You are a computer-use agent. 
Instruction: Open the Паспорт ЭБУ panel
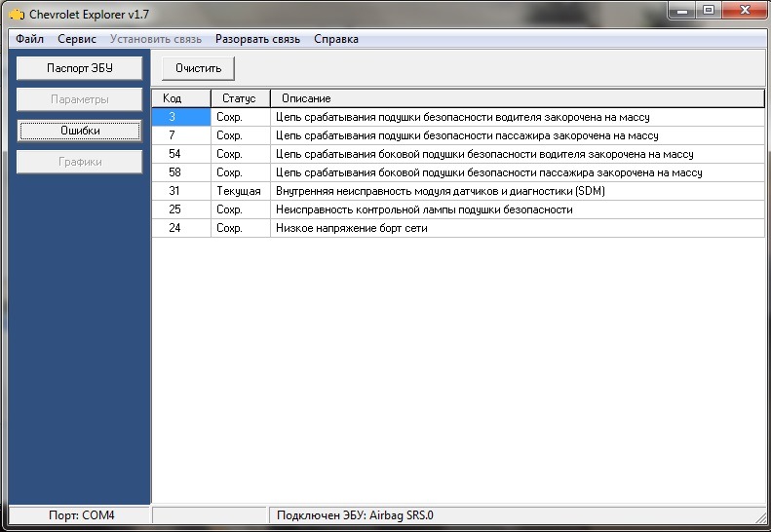point(80,68)
